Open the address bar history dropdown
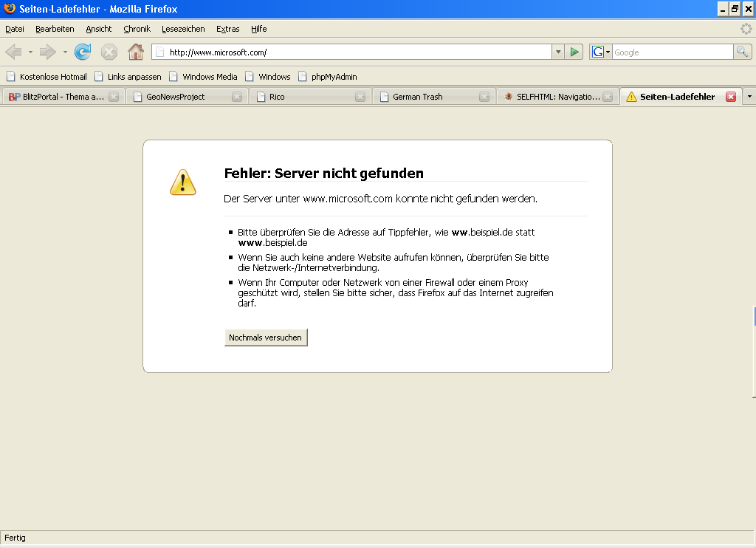756x548 pixels. click(x=558, y=52)
